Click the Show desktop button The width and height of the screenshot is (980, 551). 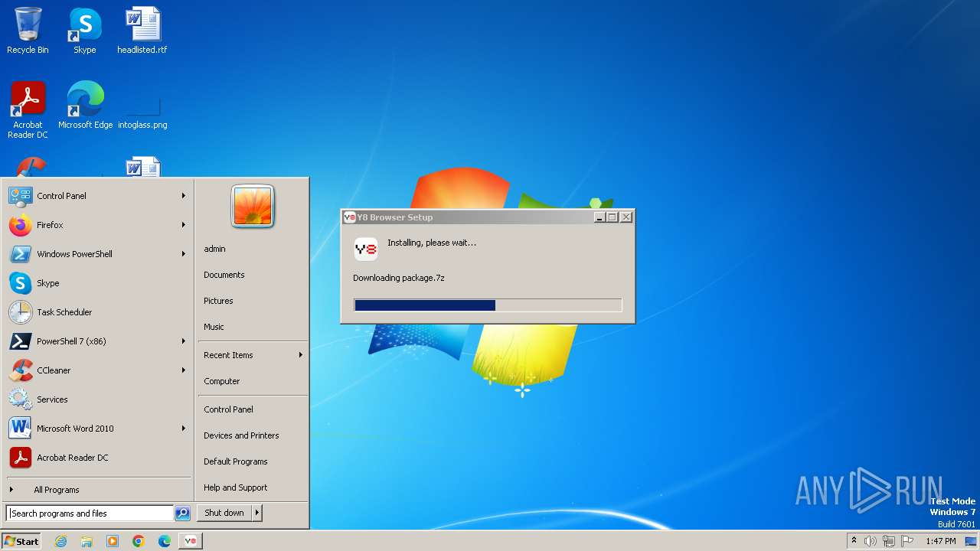coord(971,541)
